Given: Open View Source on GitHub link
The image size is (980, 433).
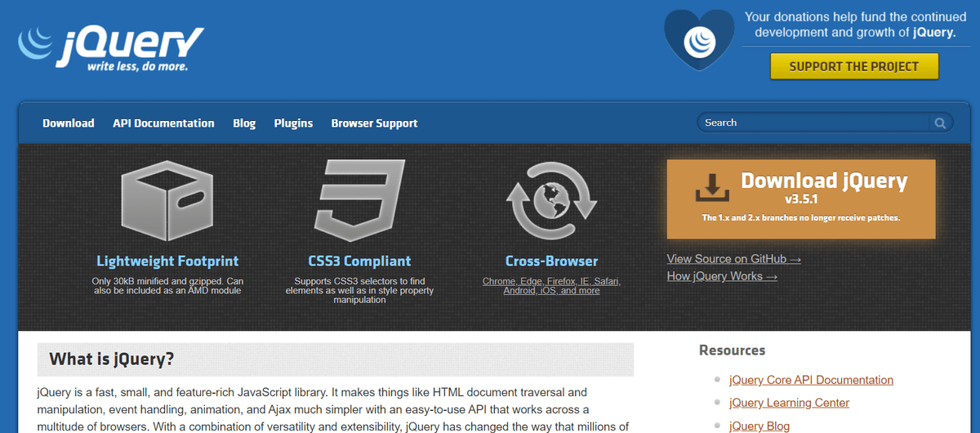Looking at the screenshot, I should [733, 259].
